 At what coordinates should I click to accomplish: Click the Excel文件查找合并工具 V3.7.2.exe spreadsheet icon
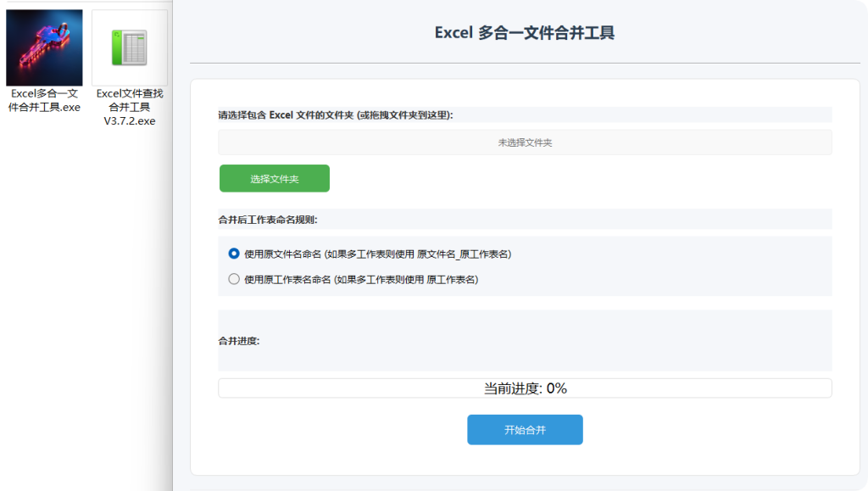pos(130,47)
